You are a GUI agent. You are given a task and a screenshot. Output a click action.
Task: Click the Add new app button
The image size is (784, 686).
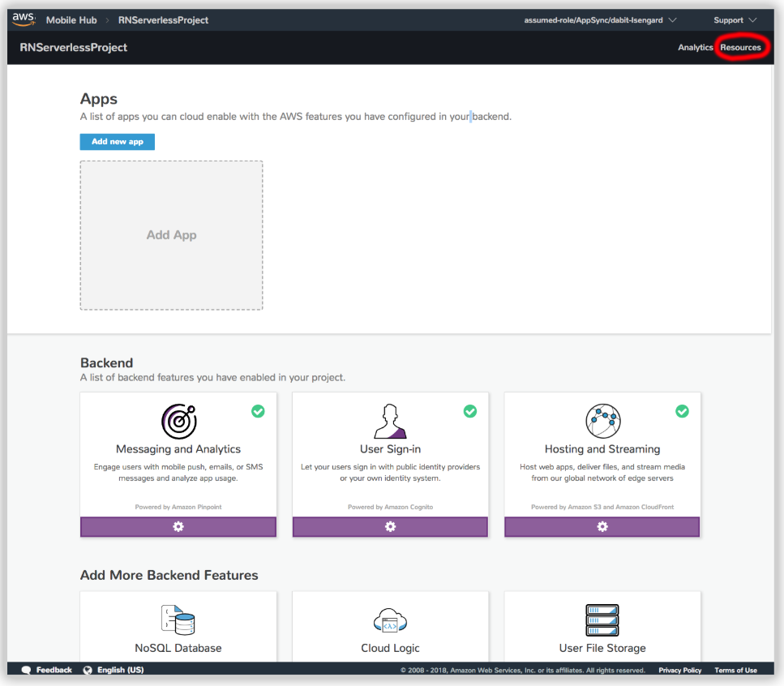click(118, 142)
